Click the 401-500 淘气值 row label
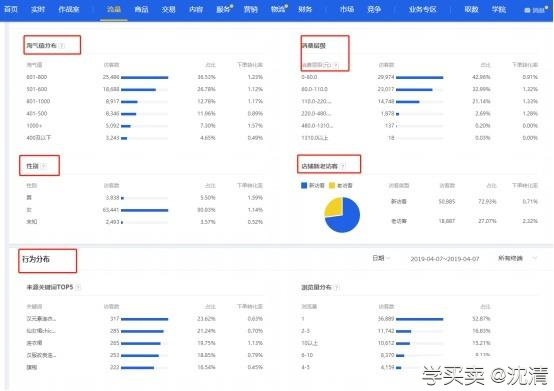This screenshot has width=554, height=391. coord(37,113)
